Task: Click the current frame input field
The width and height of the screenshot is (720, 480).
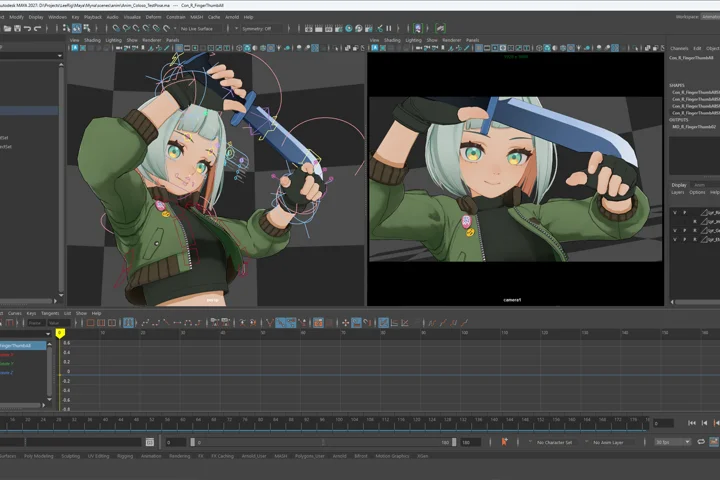Action: pyautogui.click(x=664, y=423)
